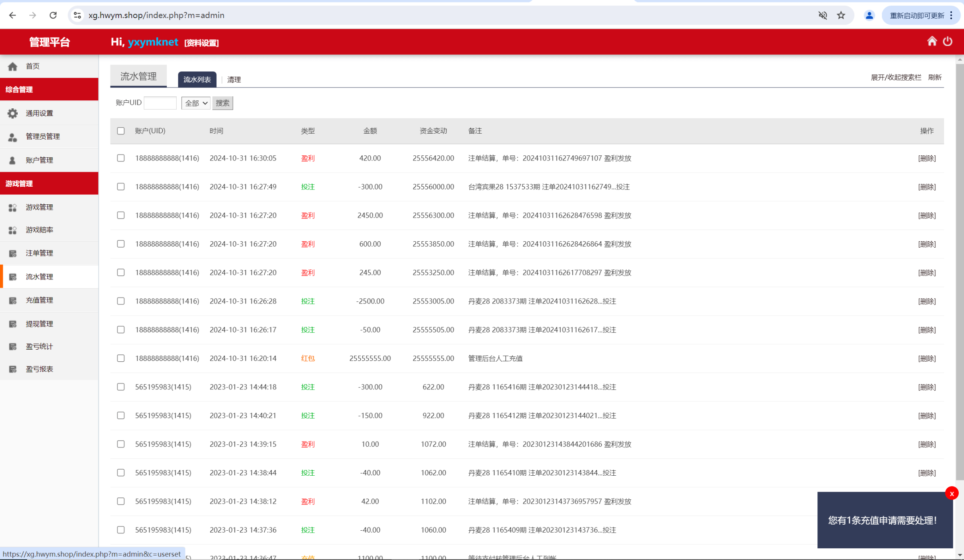Check the 红包 25555555.00 row checkbox
The height and width of the screenshot is (560, 964).
[121, 358]
